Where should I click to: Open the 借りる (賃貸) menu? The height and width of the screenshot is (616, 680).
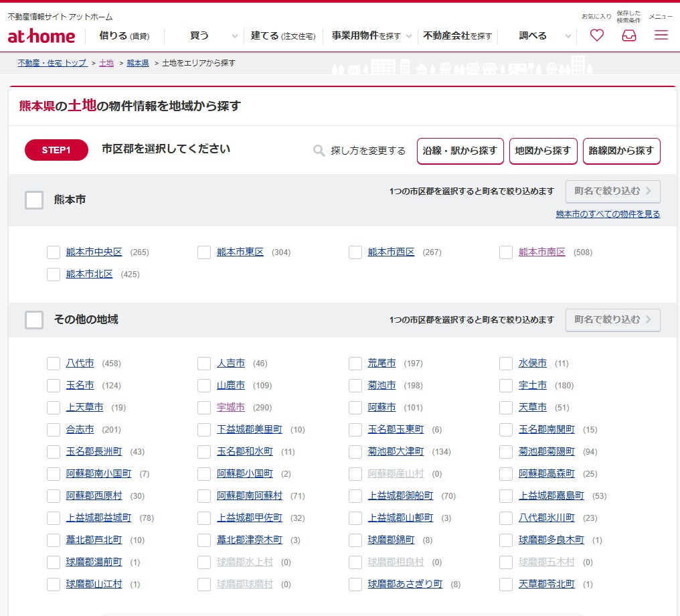coord(124,35)
